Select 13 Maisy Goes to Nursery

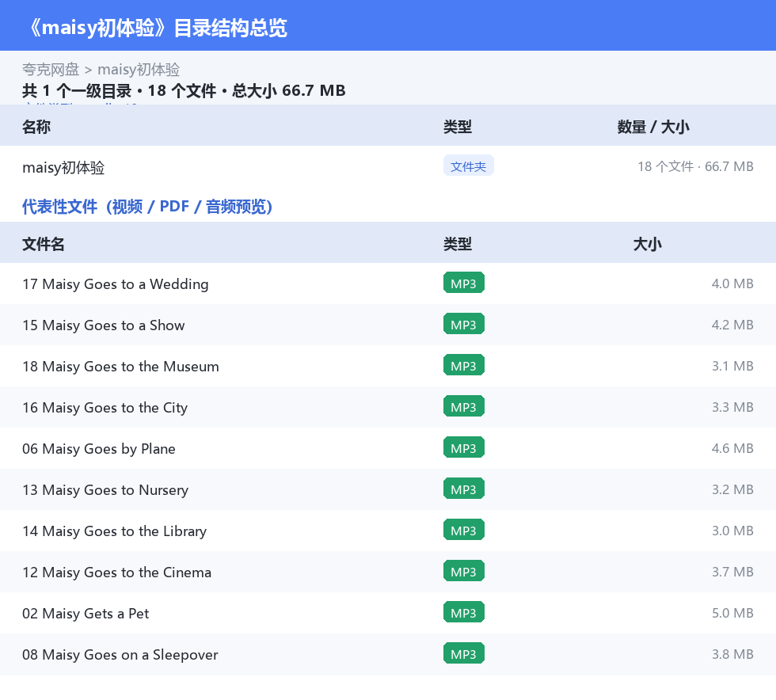(x=105, y=489)
